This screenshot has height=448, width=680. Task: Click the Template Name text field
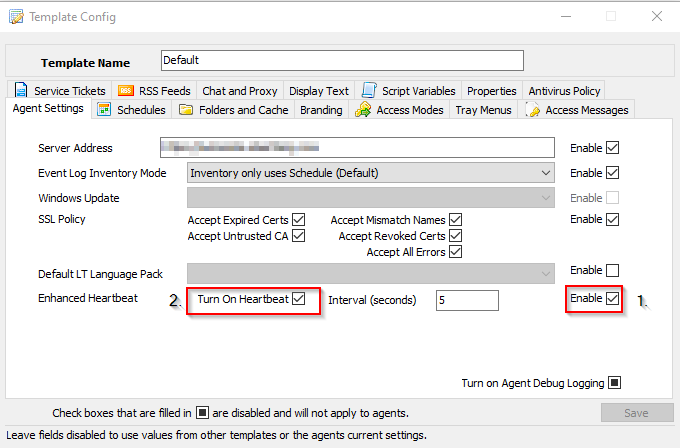coord(342,61)
